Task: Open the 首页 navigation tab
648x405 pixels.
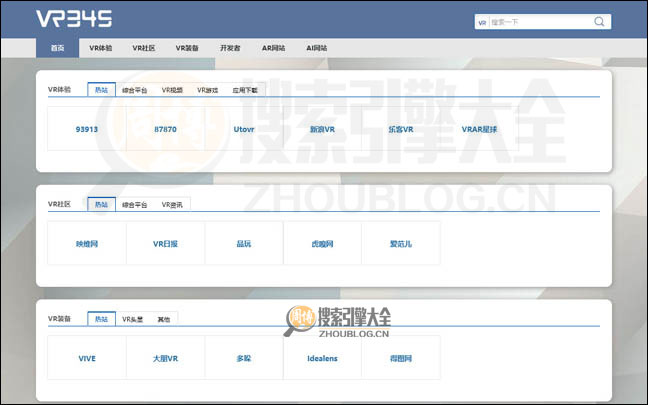Action: point(57,48)
